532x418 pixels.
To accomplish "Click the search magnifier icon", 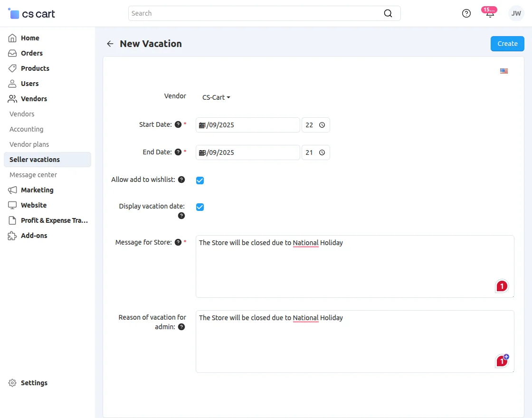I will tap(388, 13).
